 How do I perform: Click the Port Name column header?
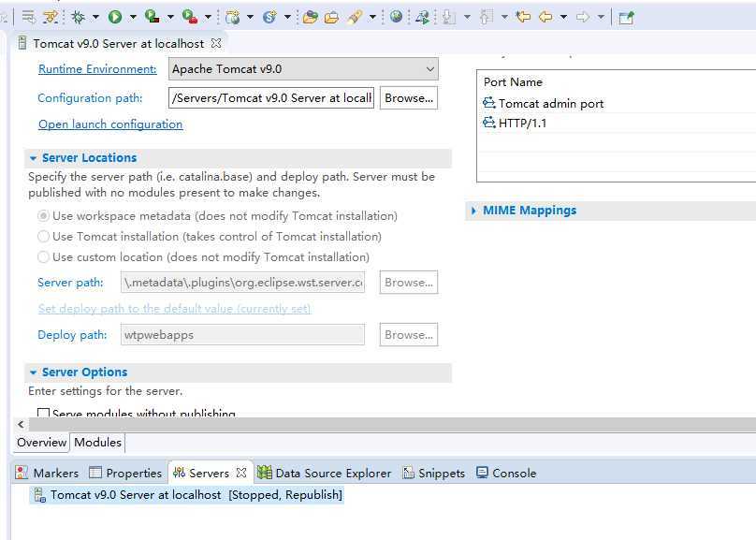513,82
